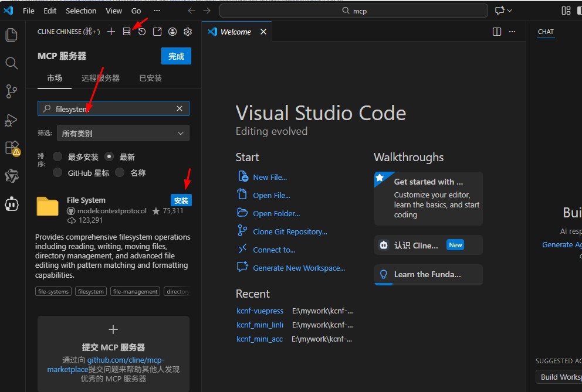Image resolution: width=582 pixels, height=392 pixels.
Task: Click the MCP servers icon in Cline header
Action: click(127, 32)
